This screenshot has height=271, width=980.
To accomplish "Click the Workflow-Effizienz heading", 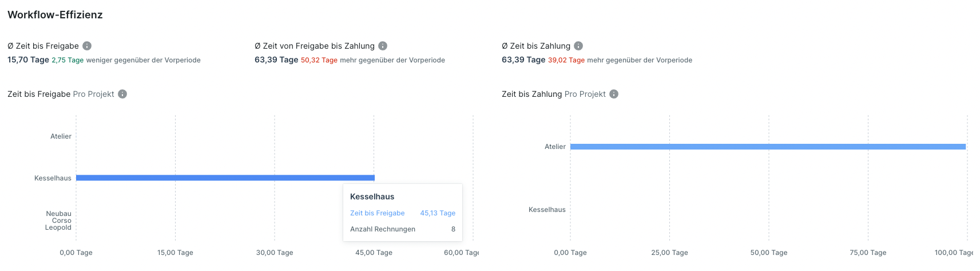I will pyautogui.click(x=55, y=15).
